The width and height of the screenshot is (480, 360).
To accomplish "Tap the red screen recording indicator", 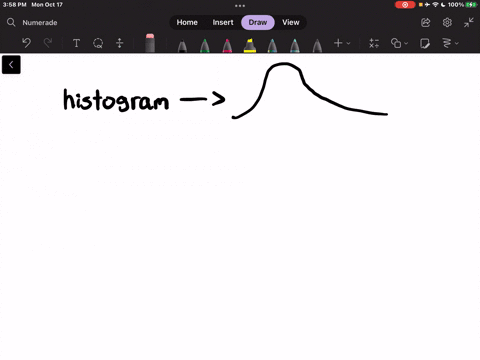I will 405,5.
